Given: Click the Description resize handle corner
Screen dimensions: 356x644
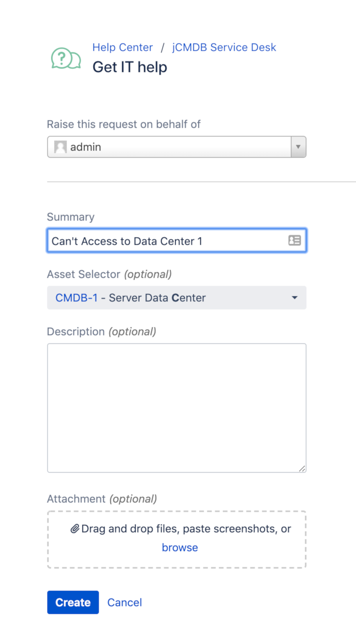Looking at the screenshot, I should 302,468.
